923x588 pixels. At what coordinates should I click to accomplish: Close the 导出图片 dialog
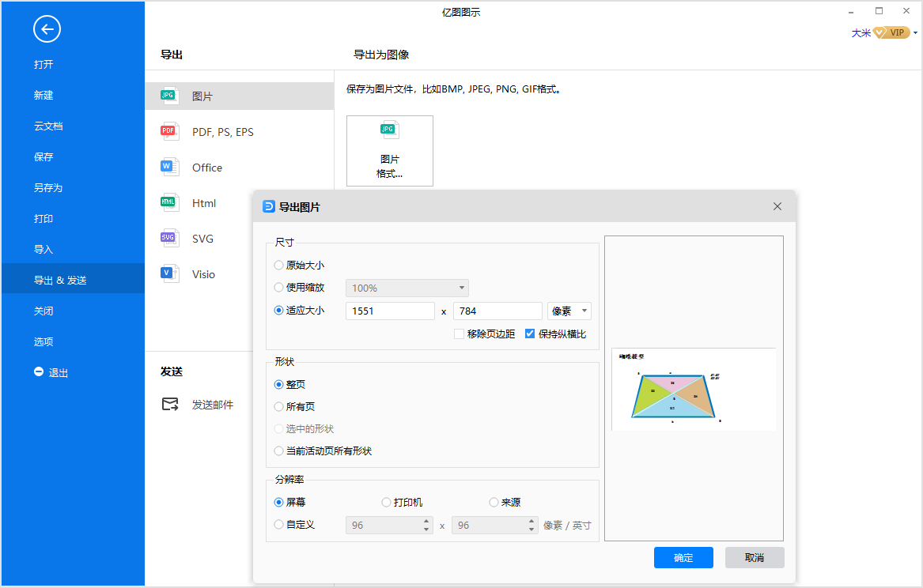point(777,206)
